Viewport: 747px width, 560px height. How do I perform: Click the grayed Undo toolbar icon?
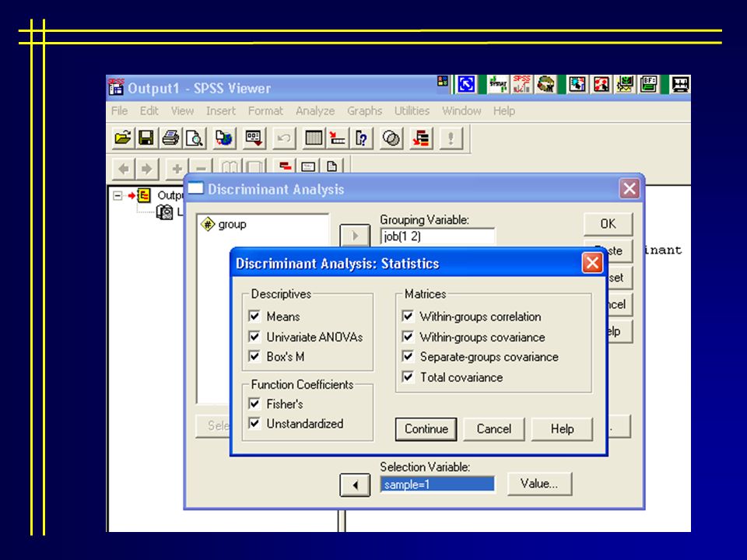[x=284, y=138]
